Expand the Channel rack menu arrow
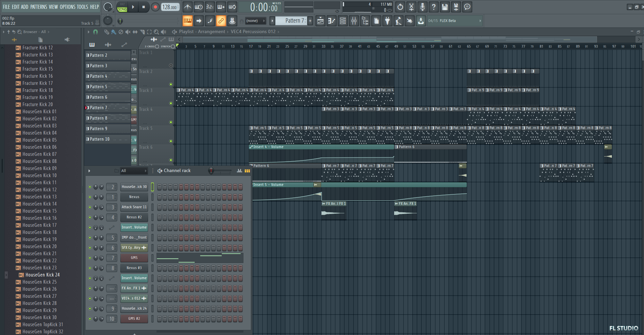The image size is (644, 335). click(89, 171)
